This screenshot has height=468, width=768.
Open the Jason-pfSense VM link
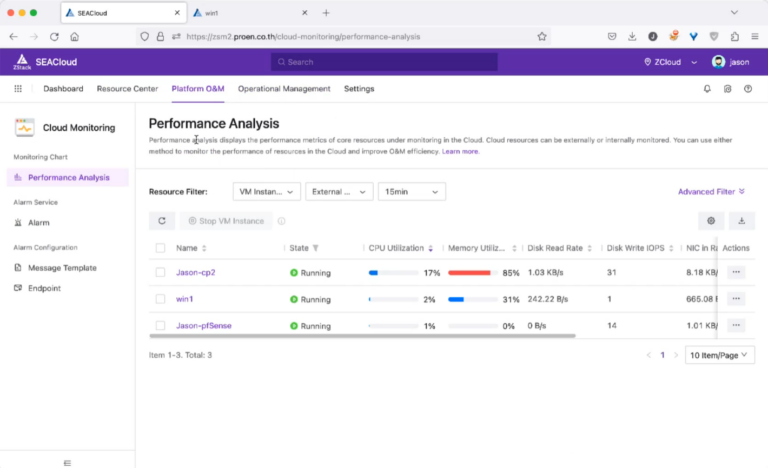(204, 325)
